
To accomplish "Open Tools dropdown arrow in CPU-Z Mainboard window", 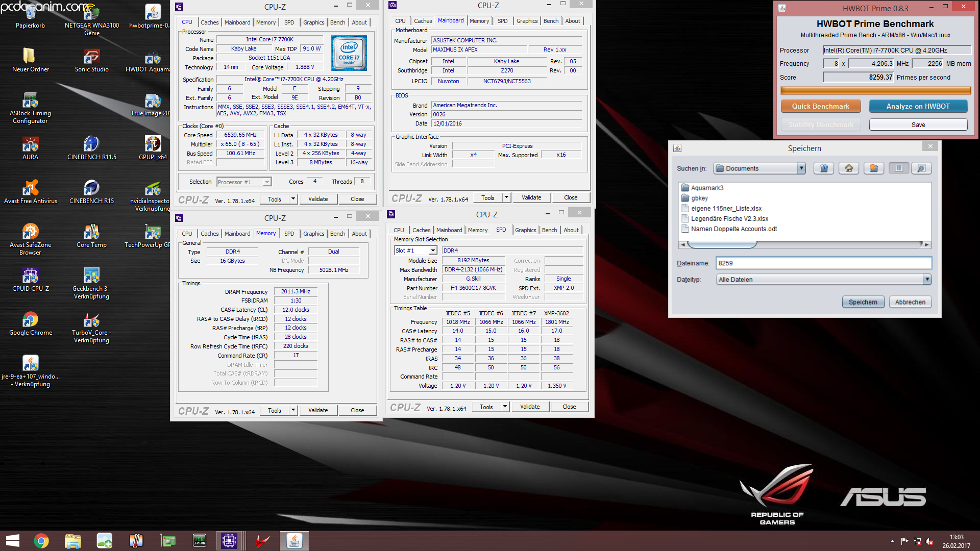I will click(x=506, y=197).
